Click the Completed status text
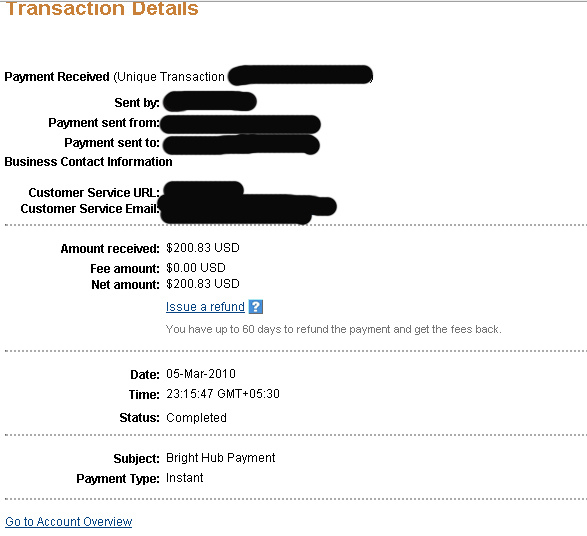587x536 pixels. (196, 417)
